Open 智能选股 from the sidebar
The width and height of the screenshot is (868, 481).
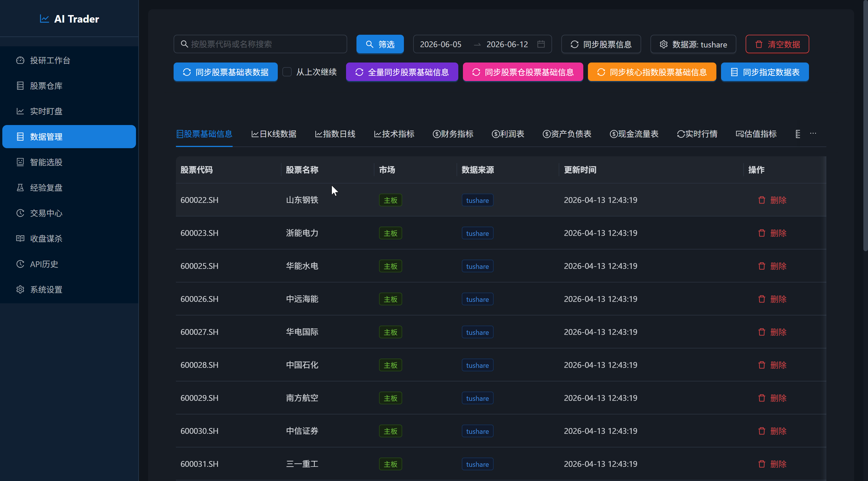coord(69,162)
